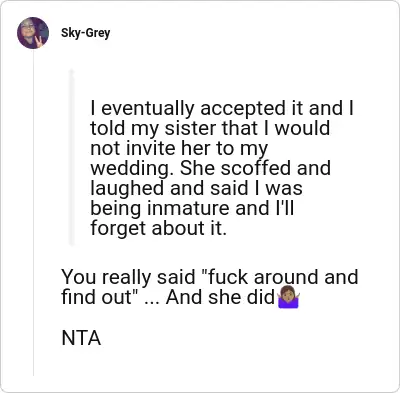Click the Sky-Grey username
This screenshot has height=393, width=400.
click(85, 33)
